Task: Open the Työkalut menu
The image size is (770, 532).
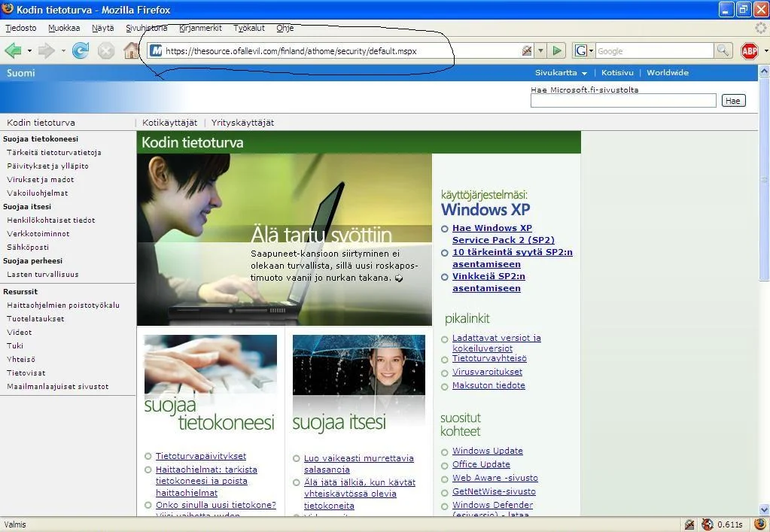Action: tap(248, 28)
